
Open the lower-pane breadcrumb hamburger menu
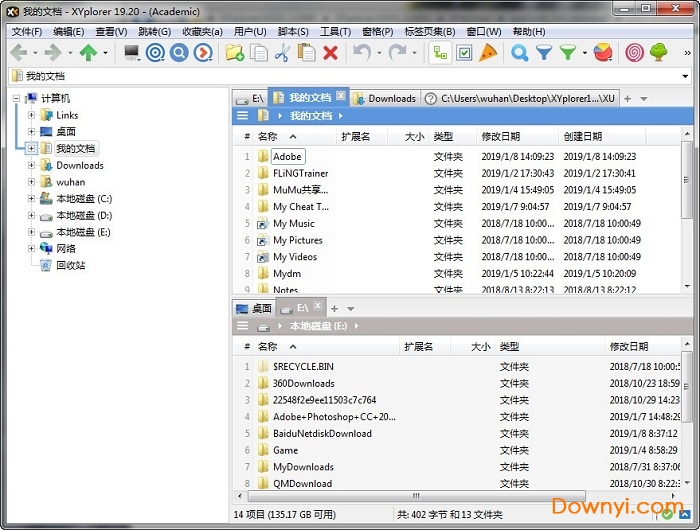(x=242, y=326)
